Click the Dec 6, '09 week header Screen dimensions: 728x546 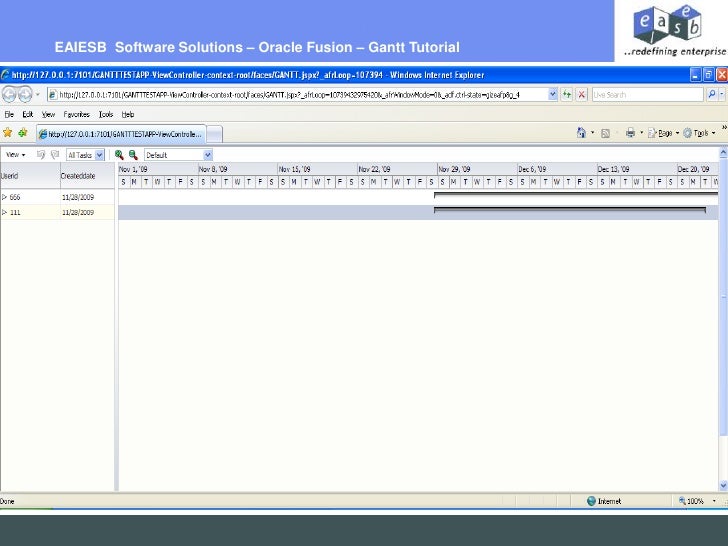[x=557, y=169]
